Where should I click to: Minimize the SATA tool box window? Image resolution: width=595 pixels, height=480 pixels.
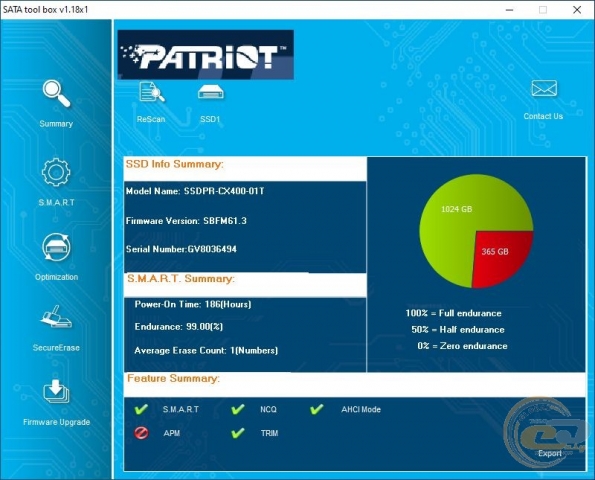coord(510,10)
